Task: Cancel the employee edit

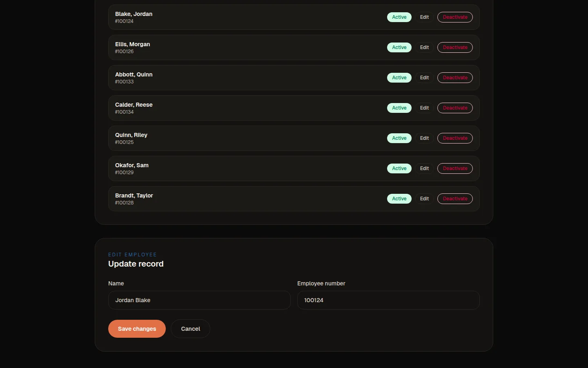Action: click(x=190, y=329)
